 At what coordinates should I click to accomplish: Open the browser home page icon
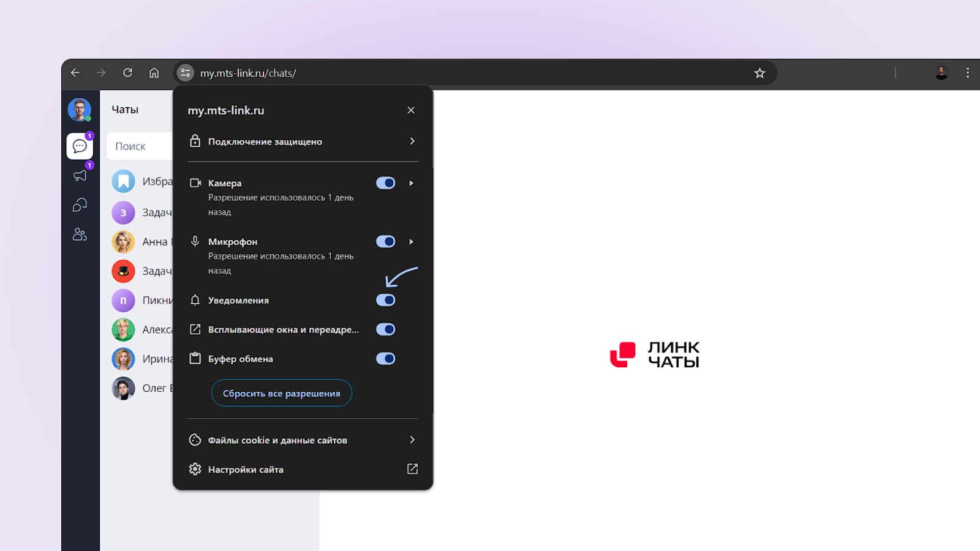point(154,73)
